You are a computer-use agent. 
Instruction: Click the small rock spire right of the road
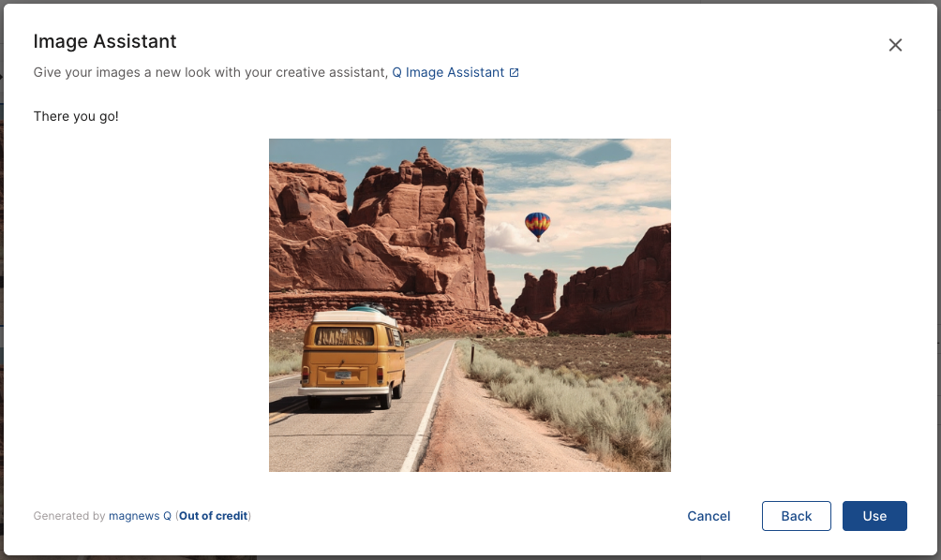click(535, 294)
